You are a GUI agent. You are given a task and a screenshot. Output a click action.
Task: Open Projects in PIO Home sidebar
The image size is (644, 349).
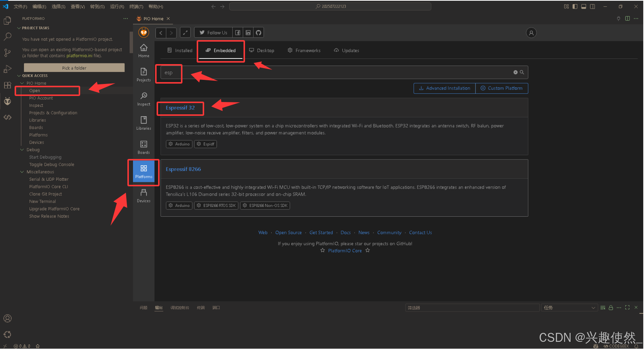pos(144,75)
